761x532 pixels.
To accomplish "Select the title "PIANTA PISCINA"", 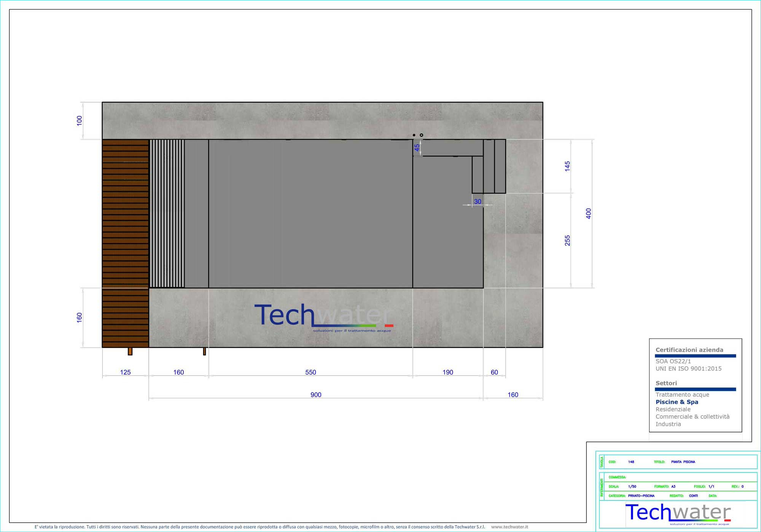I will (x=683, y=462).
